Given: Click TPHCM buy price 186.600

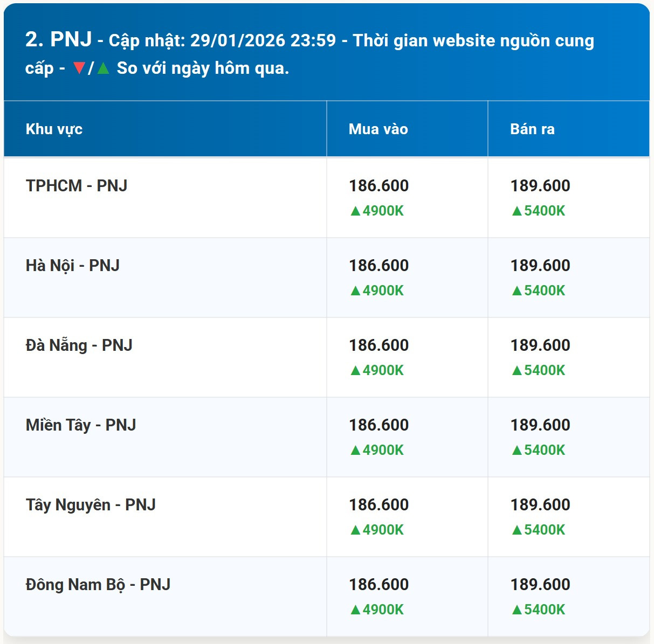Looking at the screenshot, I should point(378,185).
